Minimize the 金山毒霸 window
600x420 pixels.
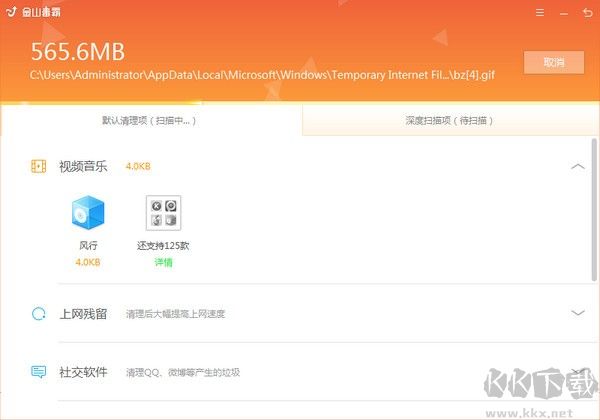tap(564, 14)
